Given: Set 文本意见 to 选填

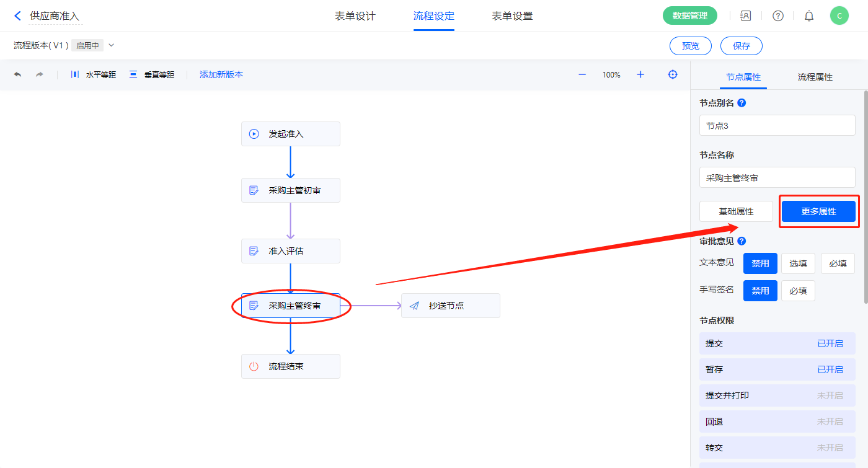Looking at the screenshot, I should [x=798, y=263].
